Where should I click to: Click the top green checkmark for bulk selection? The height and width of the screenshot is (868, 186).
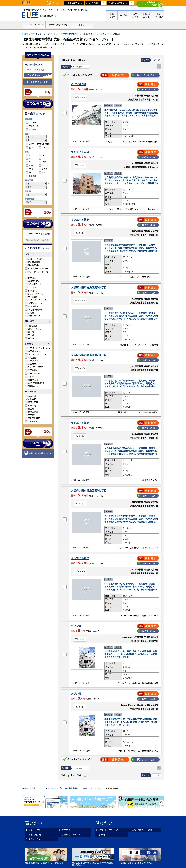(x=64, y=75)
